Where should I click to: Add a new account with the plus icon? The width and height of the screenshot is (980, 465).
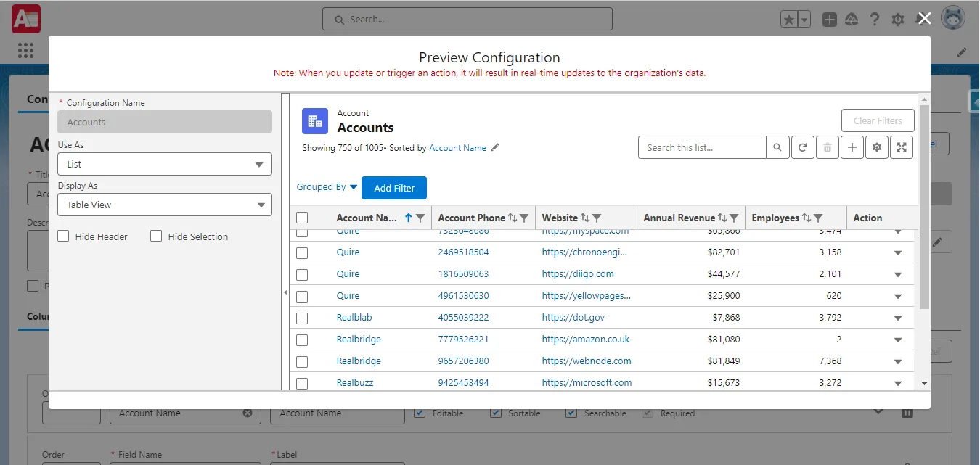[852, 147]
